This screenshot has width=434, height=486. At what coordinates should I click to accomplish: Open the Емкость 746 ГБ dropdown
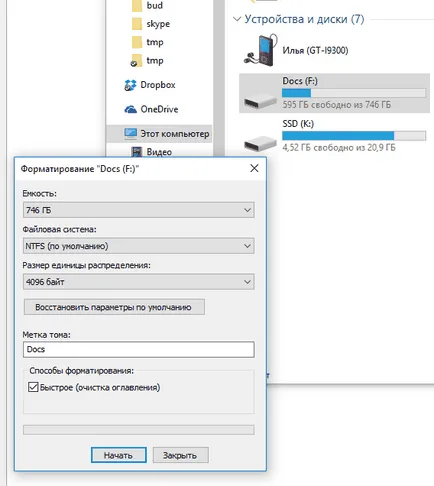139,210
